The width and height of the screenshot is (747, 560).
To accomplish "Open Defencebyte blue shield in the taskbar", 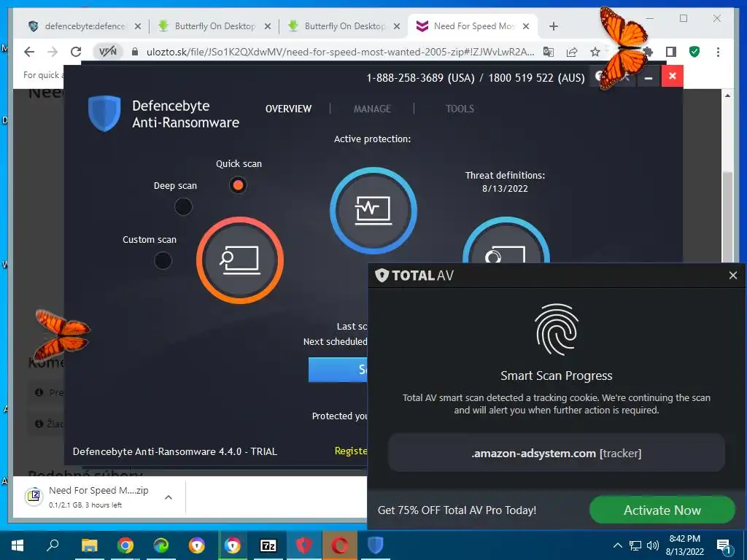I will 376,545.
